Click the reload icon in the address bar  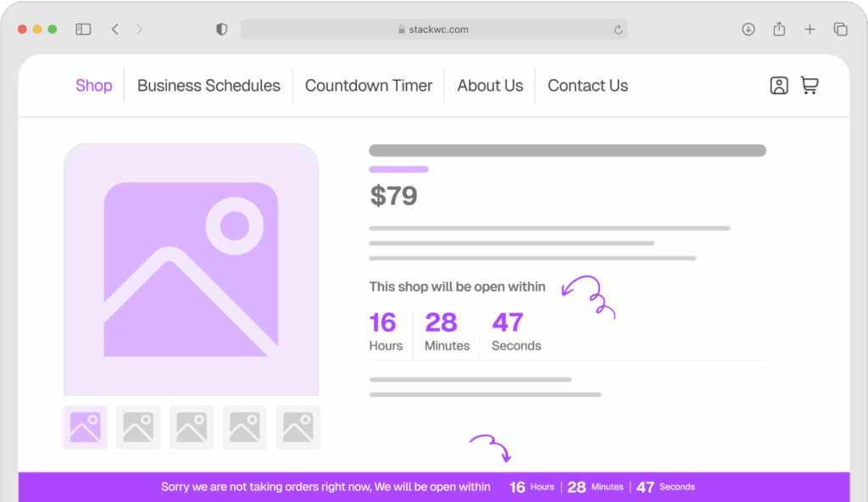(618, 29)
